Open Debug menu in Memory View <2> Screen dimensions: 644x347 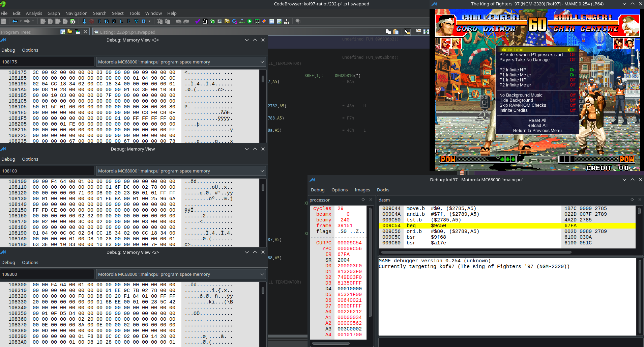[x=8, y=262]
